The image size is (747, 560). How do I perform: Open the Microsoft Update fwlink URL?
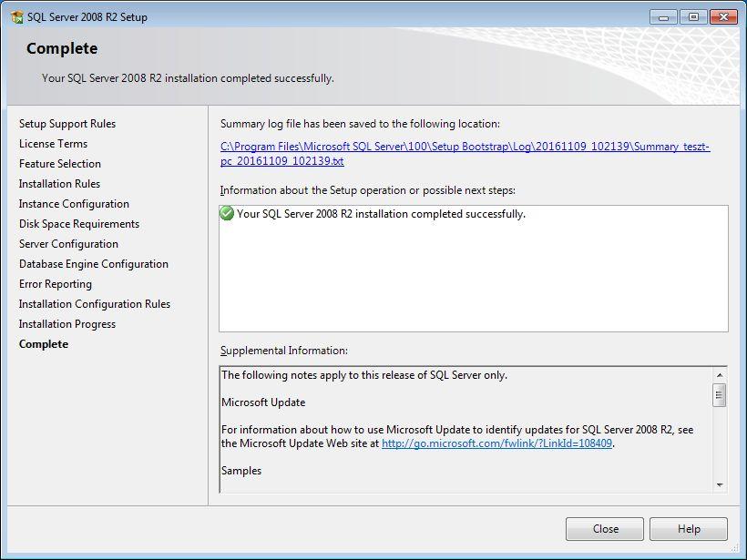tap(496, 443)
